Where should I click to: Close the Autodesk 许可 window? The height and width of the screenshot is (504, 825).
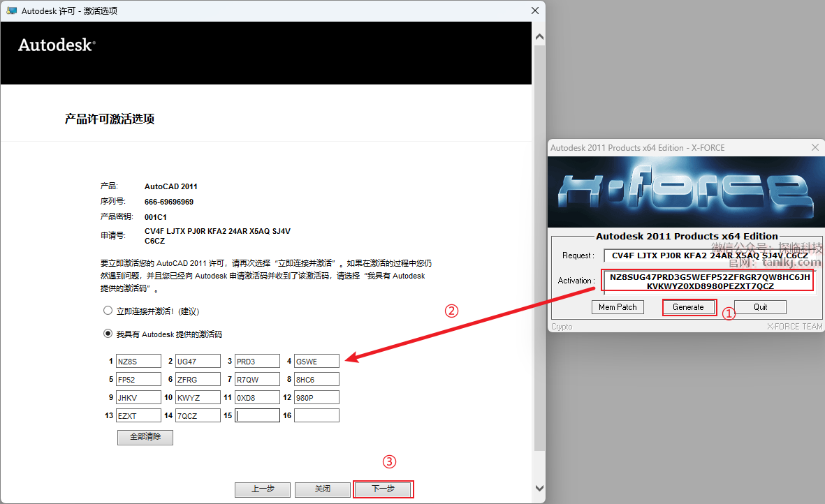(535, 10)
